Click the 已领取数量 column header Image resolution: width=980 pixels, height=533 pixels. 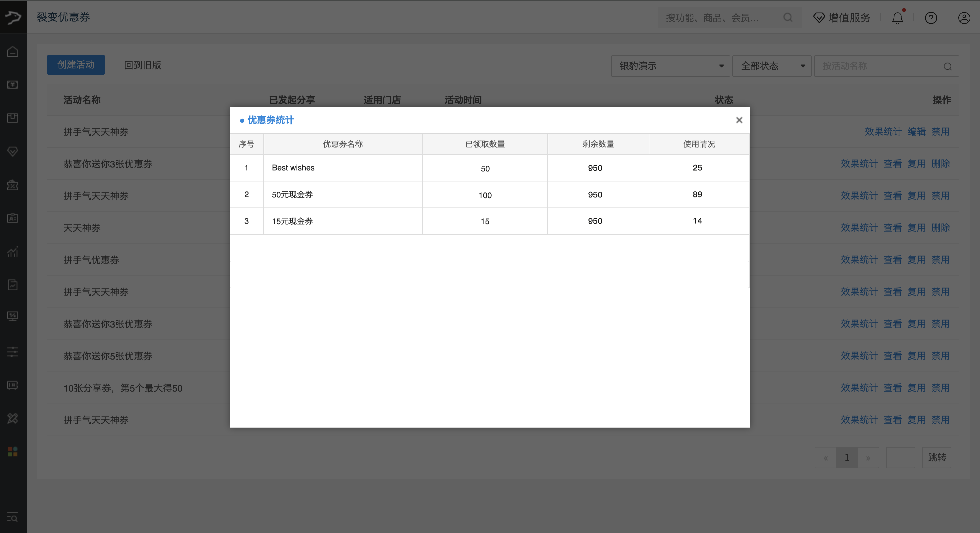tap(485, 144)
